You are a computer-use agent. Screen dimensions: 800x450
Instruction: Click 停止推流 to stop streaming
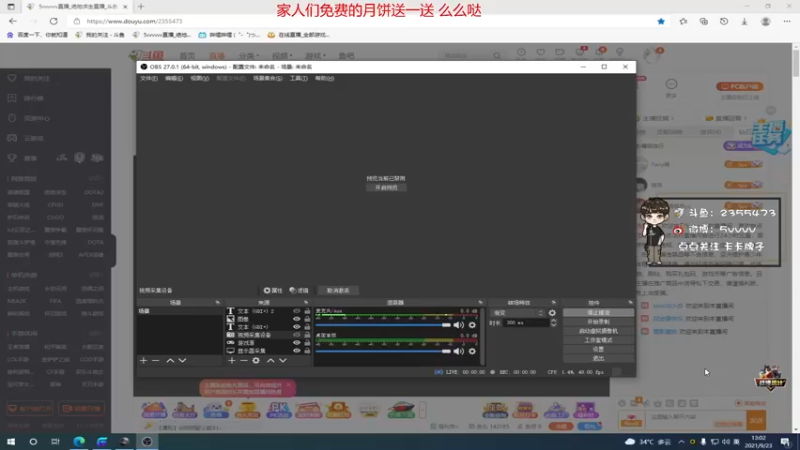(x=598, y=313)
